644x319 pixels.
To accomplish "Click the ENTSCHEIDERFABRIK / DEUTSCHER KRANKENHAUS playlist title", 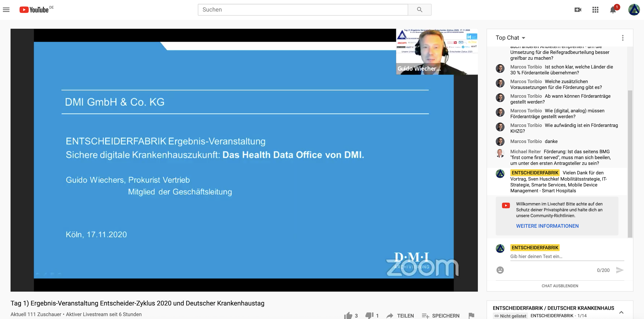I will (553, 308).
